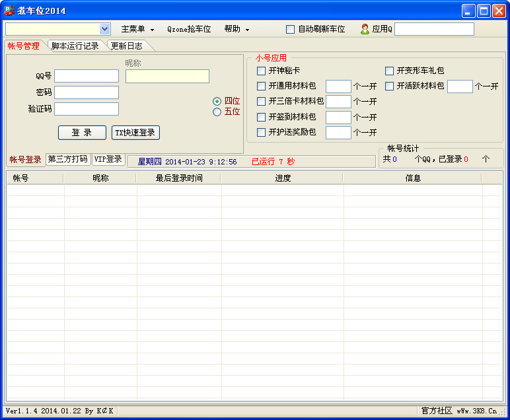Click the 开通用材料包 quantity field
The image size is (510, 420).
[338, 87]
